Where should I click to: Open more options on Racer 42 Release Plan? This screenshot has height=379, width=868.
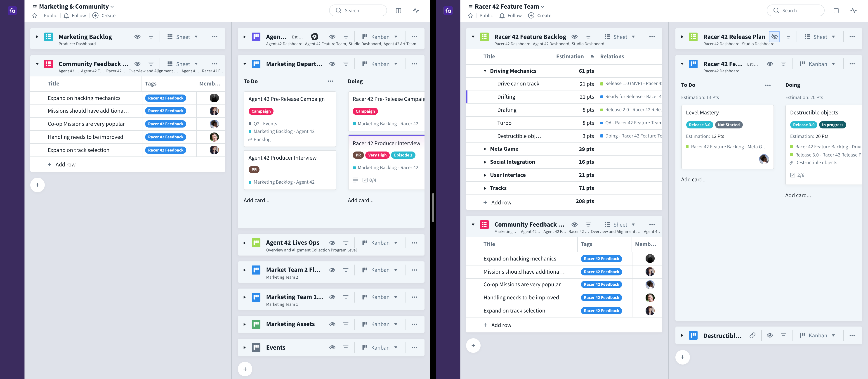point(852,37)
